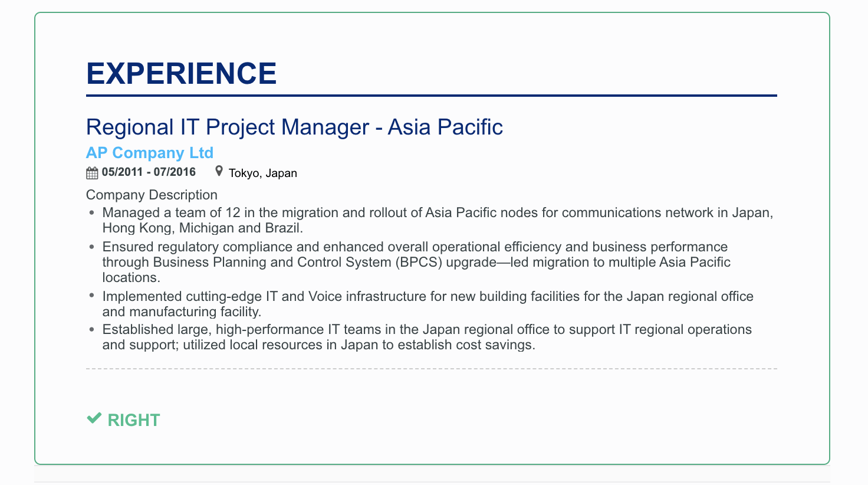Click the Tokyo, Japan location text
Viewport: 868px width, 485px height.
263,173
